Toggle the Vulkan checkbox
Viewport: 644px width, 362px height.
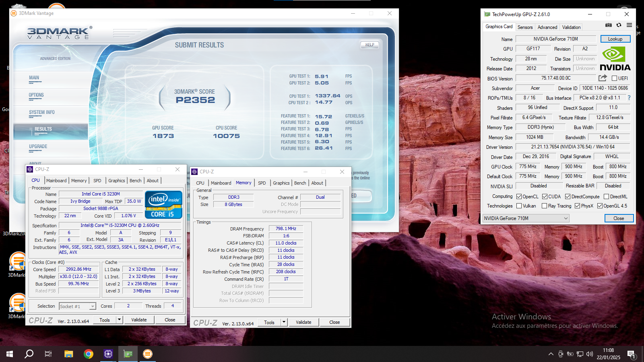pos(519,206)
